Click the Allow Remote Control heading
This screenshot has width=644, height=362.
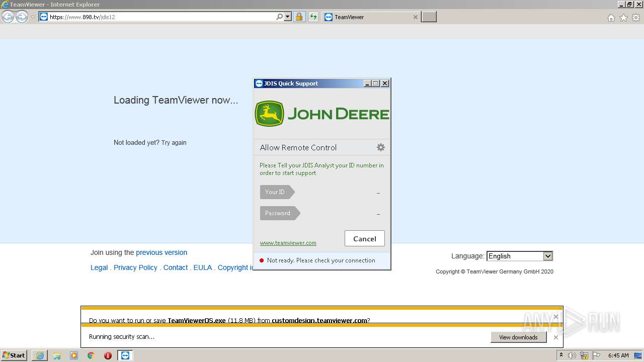coord(298,147)
